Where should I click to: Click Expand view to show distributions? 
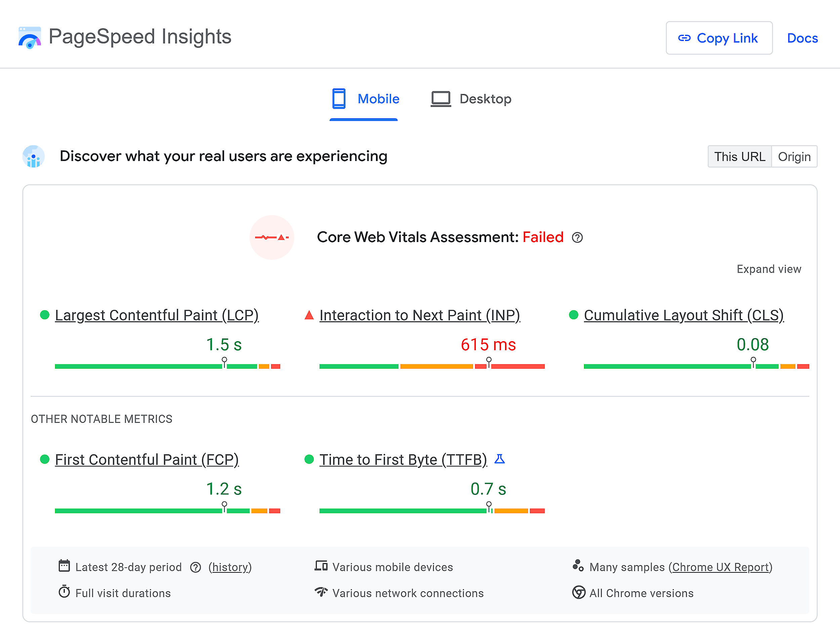769,269
